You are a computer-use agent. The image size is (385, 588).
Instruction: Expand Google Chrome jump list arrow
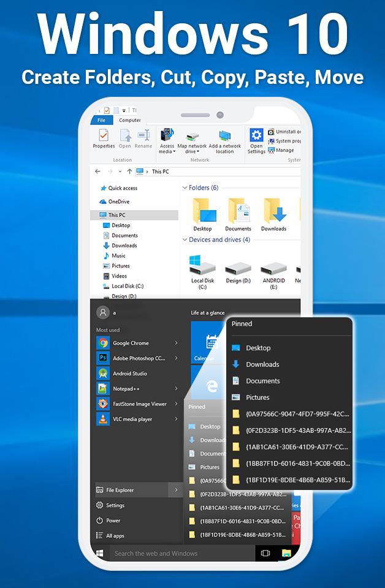pos(176,343)
